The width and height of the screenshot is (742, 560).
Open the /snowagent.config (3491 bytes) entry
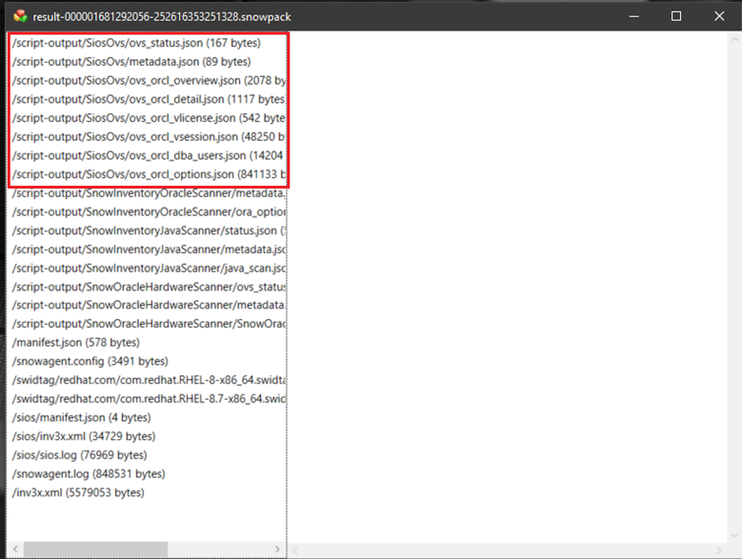[x=90, y=361]
